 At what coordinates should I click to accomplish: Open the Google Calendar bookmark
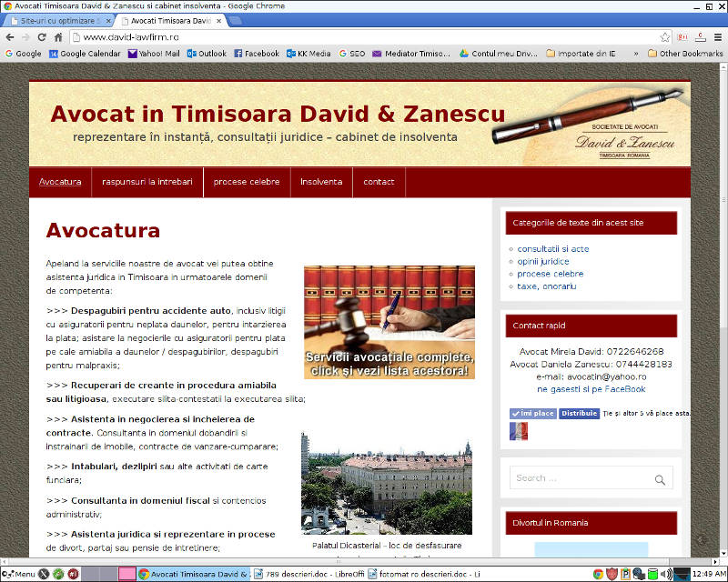[85, 54]
